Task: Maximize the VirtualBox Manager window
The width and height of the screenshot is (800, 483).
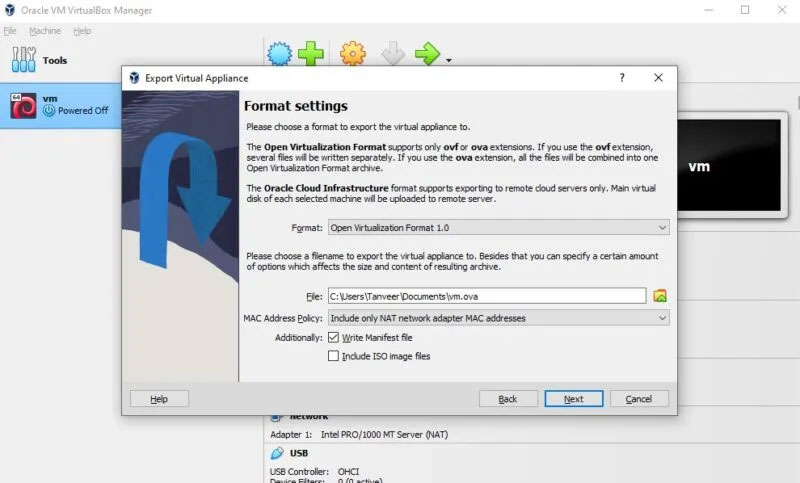Action: 745,10
